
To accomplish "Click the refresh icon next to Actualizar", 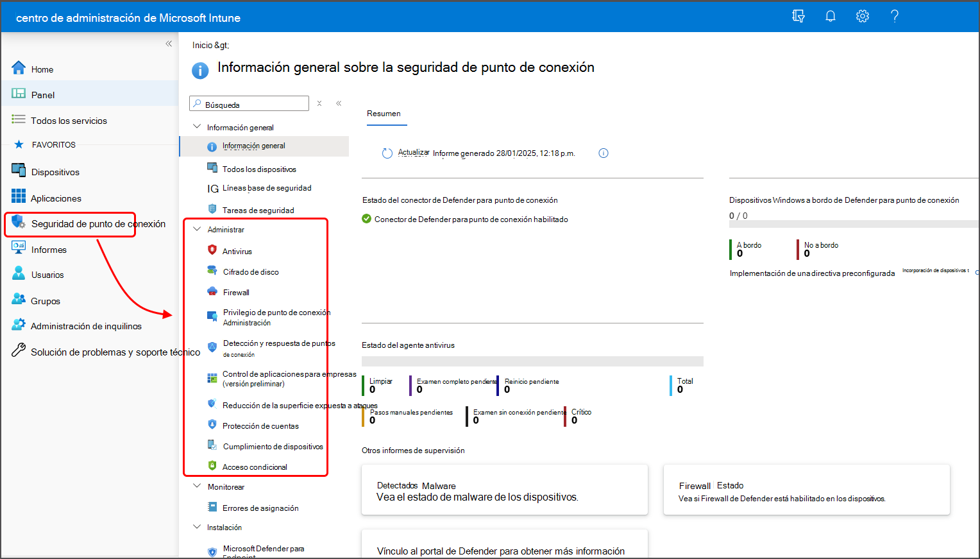I will [x=387, y=153].
